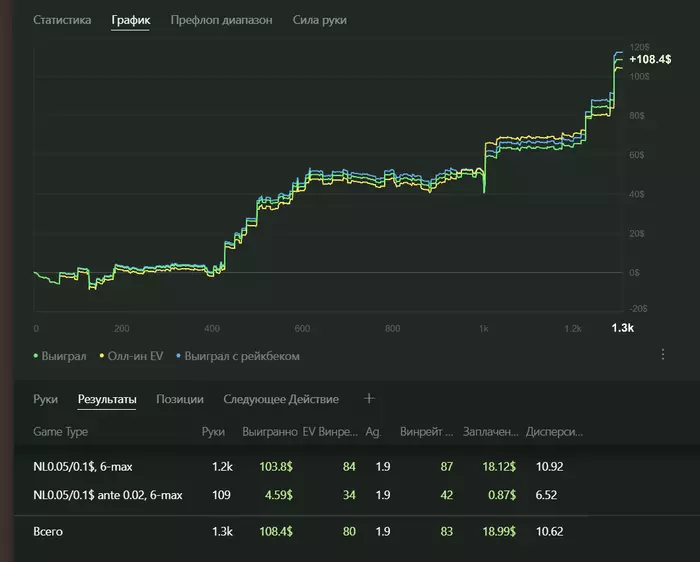700x562 pixels.
Task: Sort by Заплачен... column header
Action: pyautogui.click(x=491, y=432)
